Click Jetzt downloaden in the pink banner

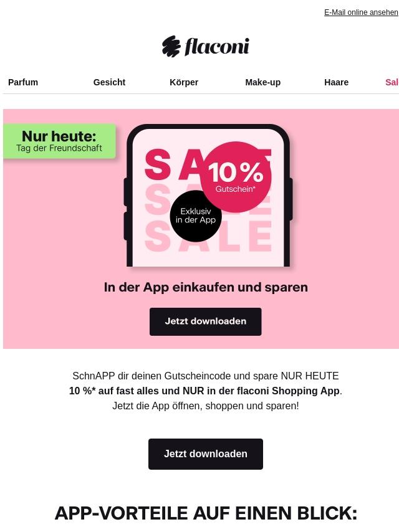click(206, 321)
